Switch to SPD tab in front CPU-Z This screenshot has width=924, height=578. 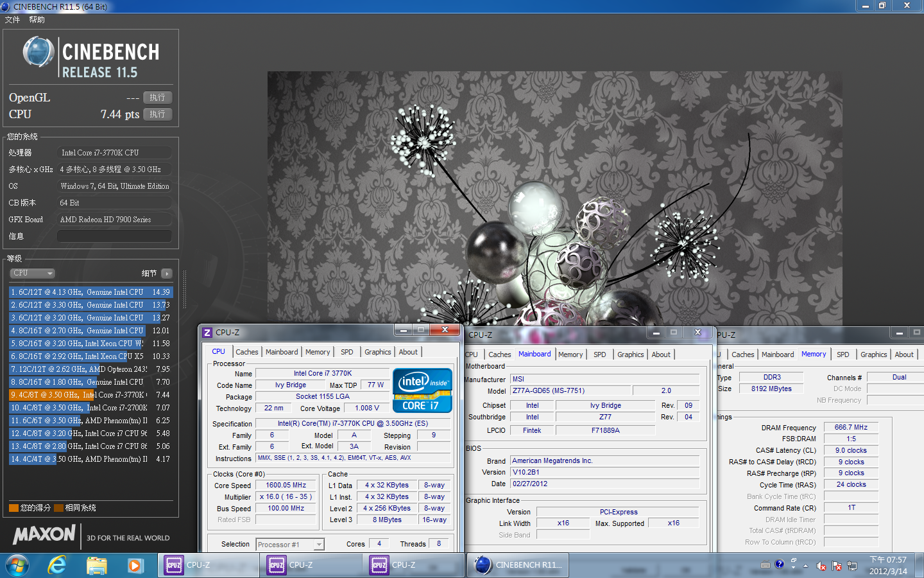coord(346,352)
